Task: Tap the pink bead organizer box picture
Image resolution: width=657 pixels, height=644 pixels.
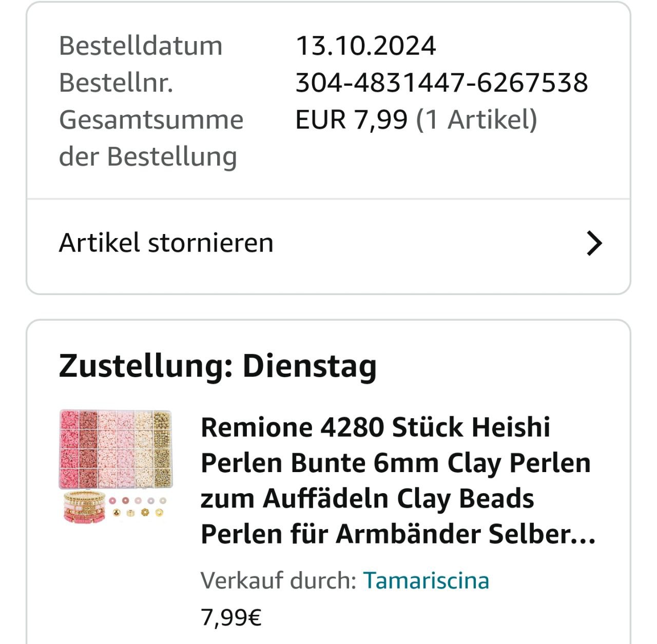Action: [116, 449]
